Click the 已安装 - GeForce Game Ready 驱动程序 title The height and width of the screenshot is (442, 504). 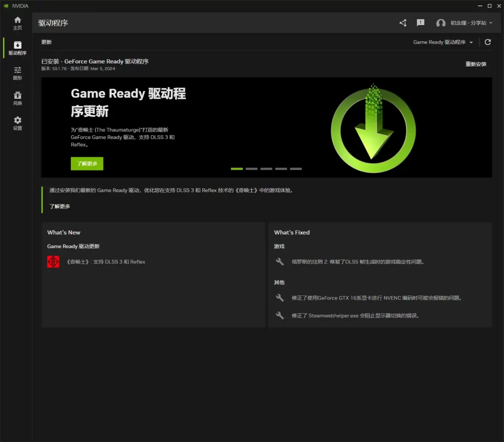95,61
